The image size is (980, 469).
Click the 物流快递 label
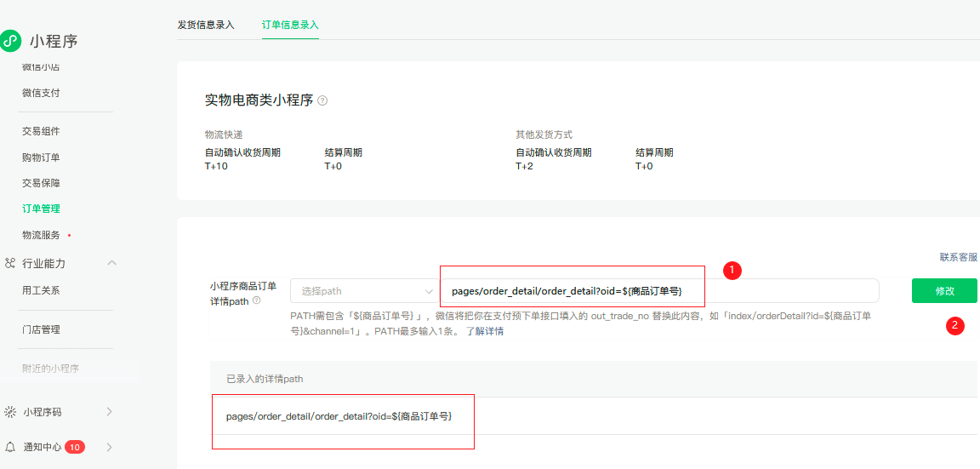point(223,134)
